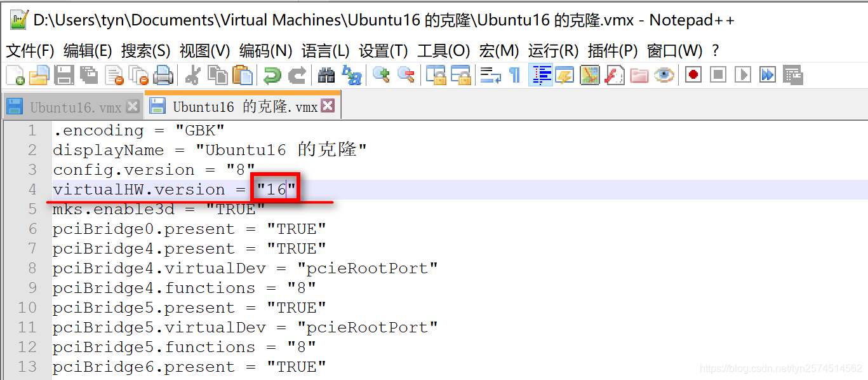Open the 搜索(S) menu
868x380 pixels.
click(x=146, y=51)
